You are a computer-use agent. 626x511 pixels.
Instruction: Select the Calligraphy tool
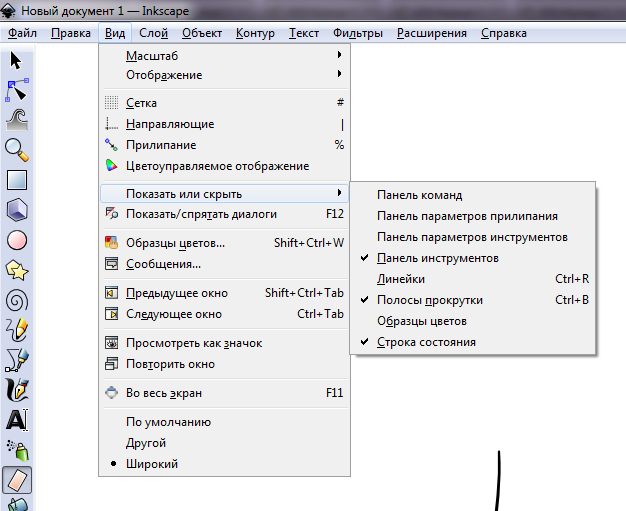click(x=17, y=390)
